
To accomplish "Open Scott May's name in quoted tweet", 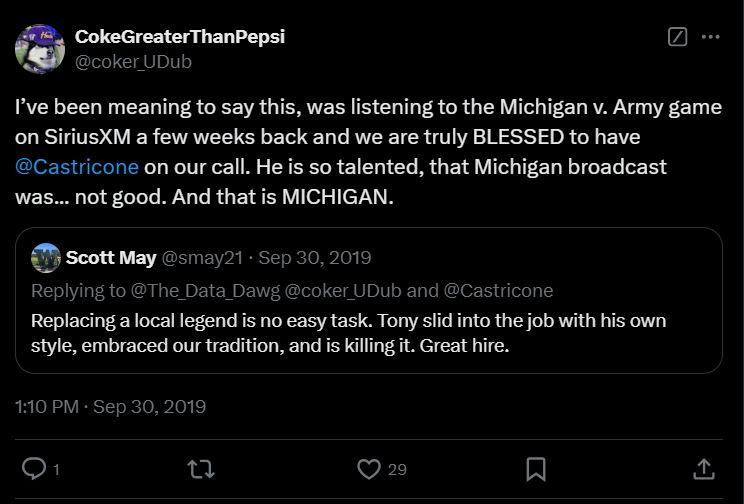I will (x=111, y=258).
